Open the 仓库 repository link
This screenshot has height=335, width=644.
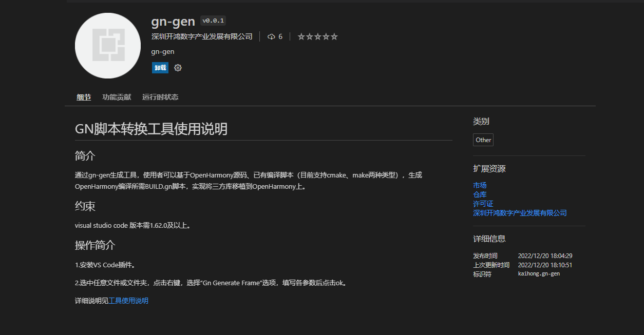480,194
